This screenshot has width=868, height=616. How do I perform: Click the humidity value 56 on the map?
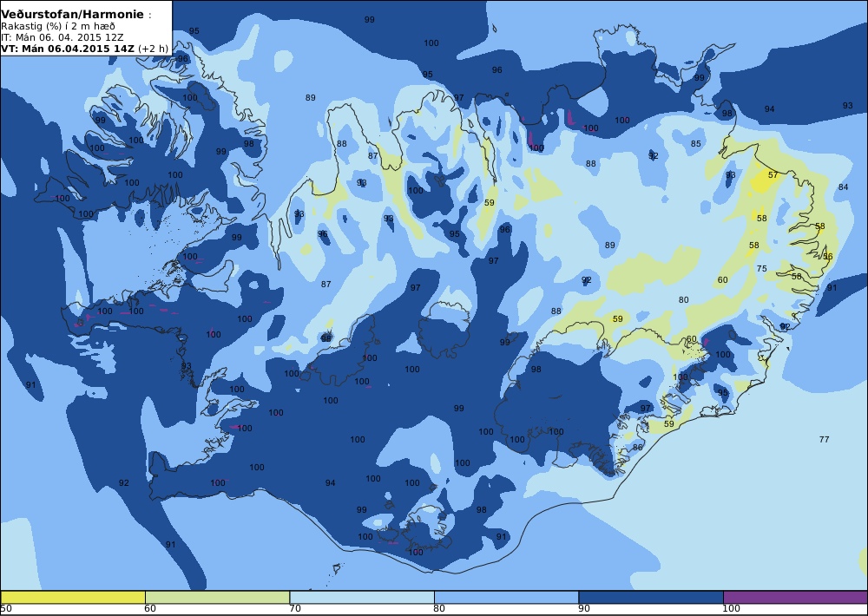point(827,256)
